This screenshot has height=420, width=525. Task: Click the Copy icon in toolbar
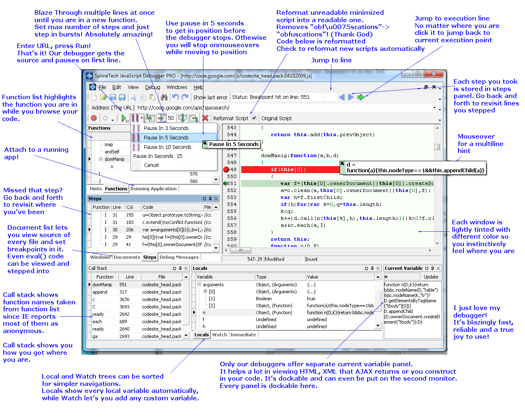(143, 97)
